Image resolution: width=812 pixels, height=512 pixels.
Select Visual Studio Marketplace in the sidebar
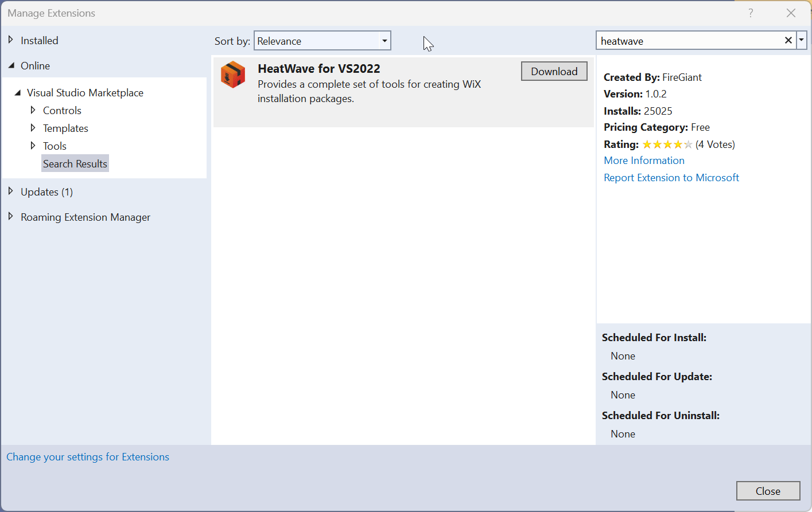(x=85, y=92)
